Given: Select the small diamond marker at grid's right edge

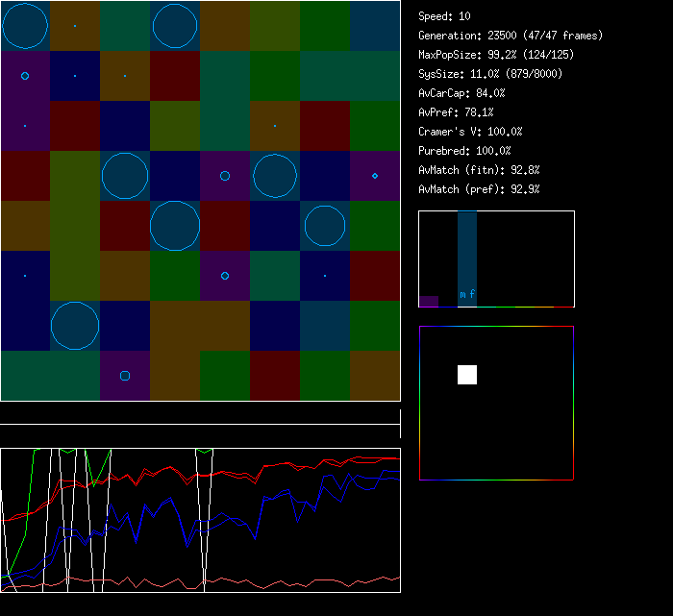Looking at the screenshot, I should [x=375, y=176].
